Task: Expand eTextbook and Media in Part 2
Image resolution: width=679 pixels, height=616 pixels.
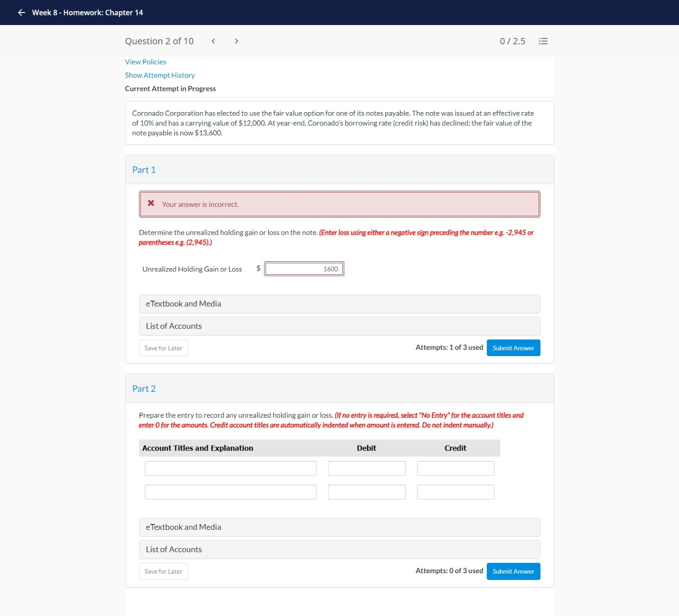Action: point(339,527)
